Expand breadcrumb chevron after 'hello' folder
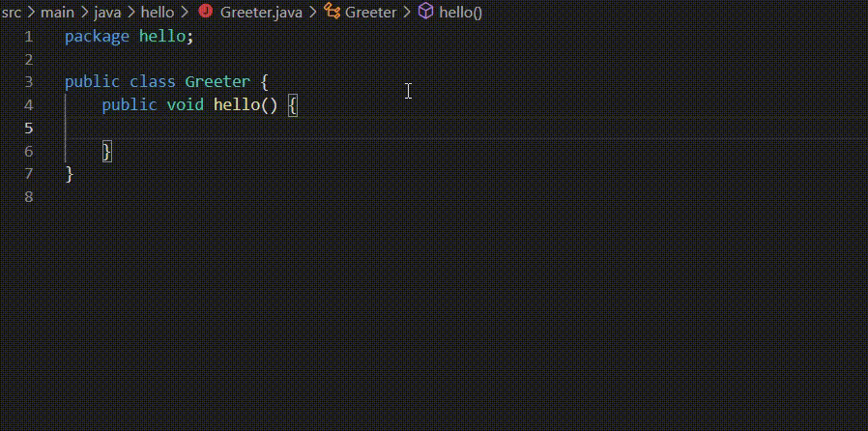This screenshot has height=431, width=868. tap(185, 13)
